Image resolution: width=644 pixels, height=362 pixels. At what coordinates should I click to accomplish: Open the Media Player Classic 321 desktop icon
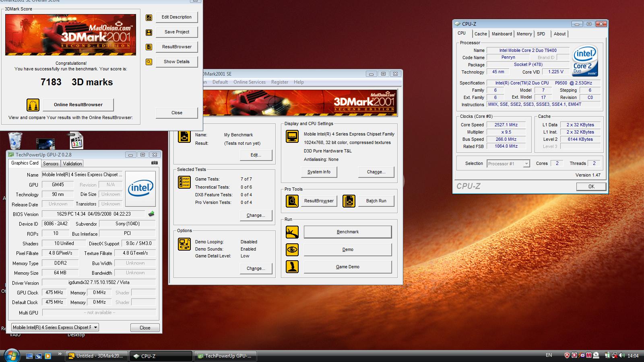76,141
